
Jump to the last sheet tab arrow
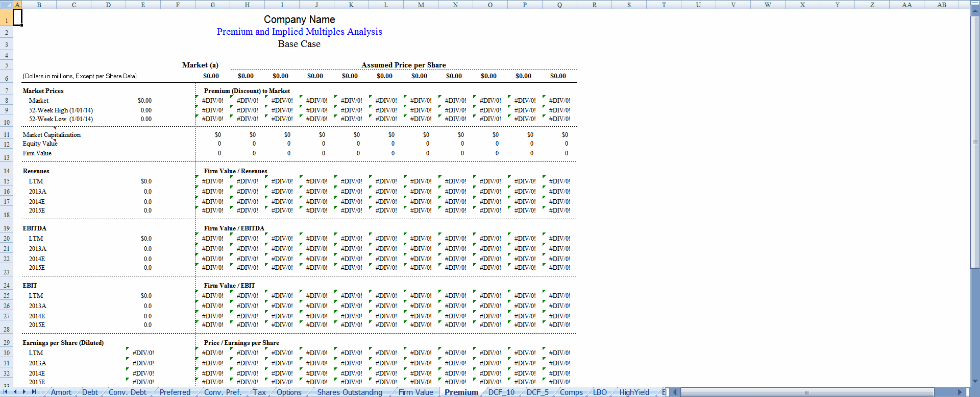pos(34,392)
